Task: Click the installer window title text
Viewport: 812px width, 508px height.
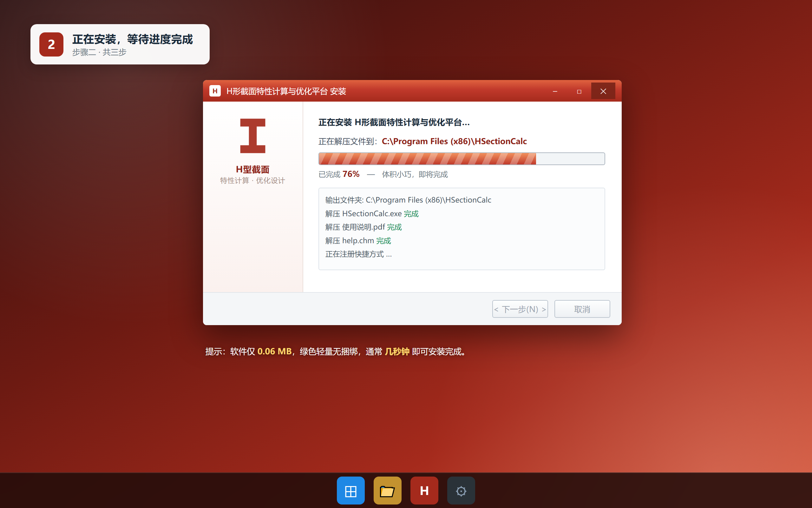Action: pos(286,91)
